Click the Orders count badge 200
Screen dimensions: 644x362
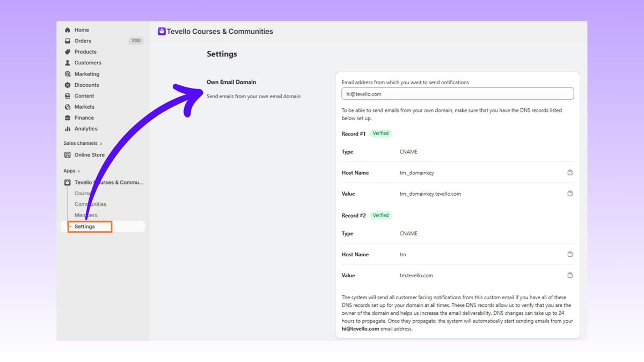click(x=136, y=41)
